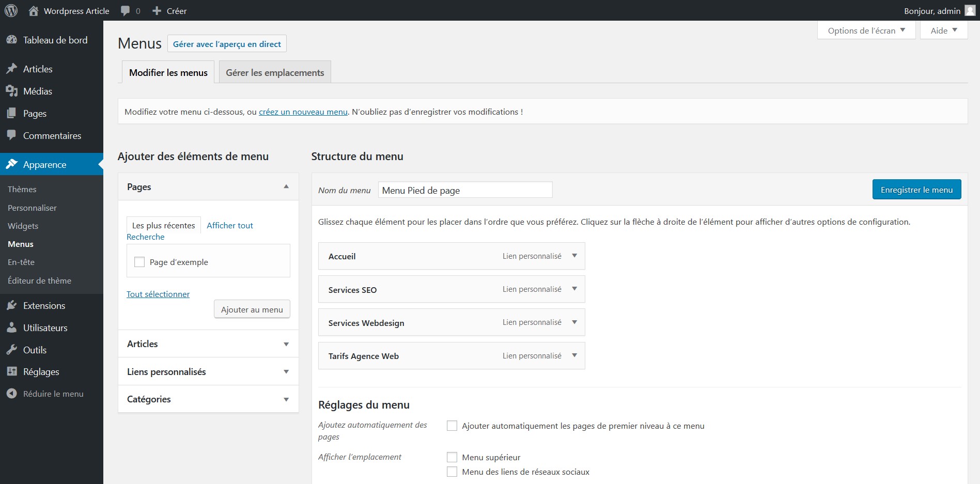980x484 pixels.
Task: Select the Modifier les menus tab
Action: click(168, 72)
